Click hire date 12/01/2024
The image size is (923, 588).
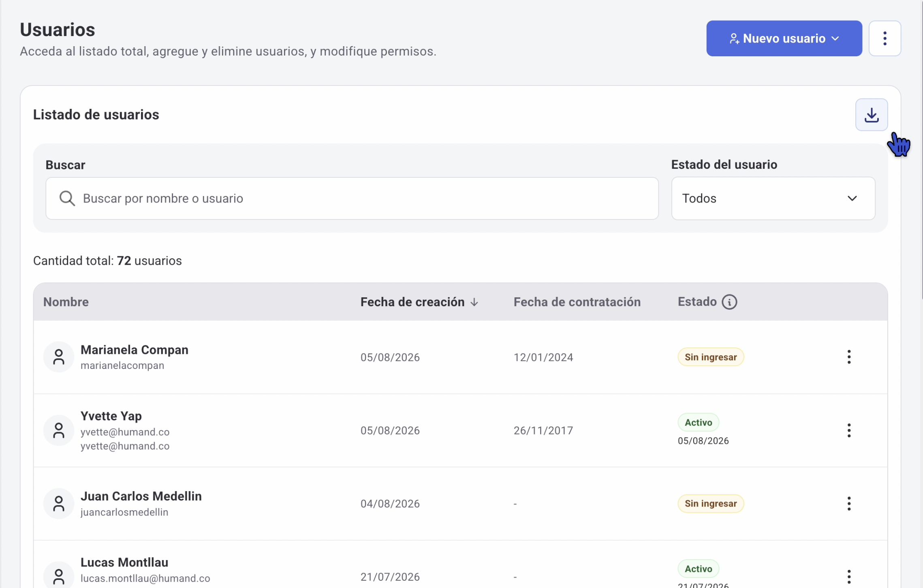(543, 357)
